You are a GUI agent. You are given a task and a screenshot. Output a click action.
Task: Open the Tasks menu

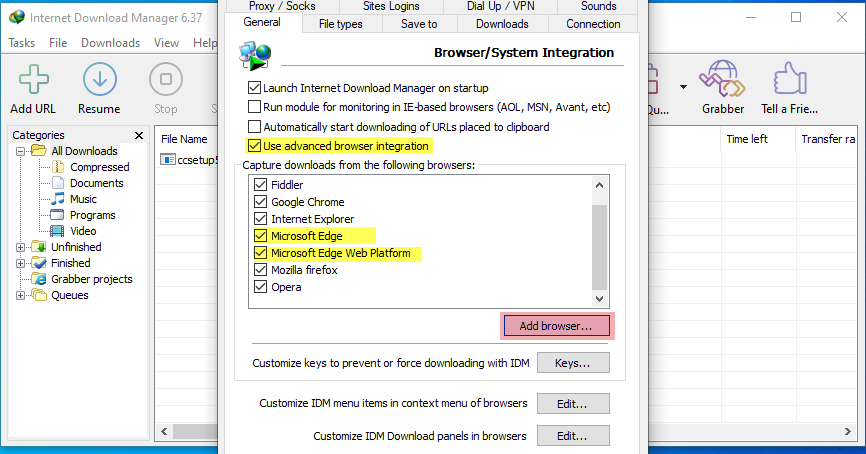pos(22,43)
